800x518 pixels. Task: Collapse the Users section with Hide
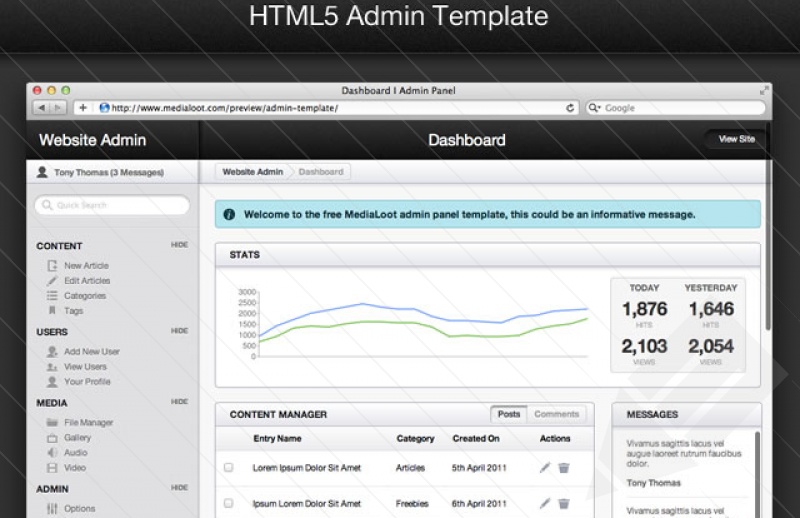pos(179,331)
